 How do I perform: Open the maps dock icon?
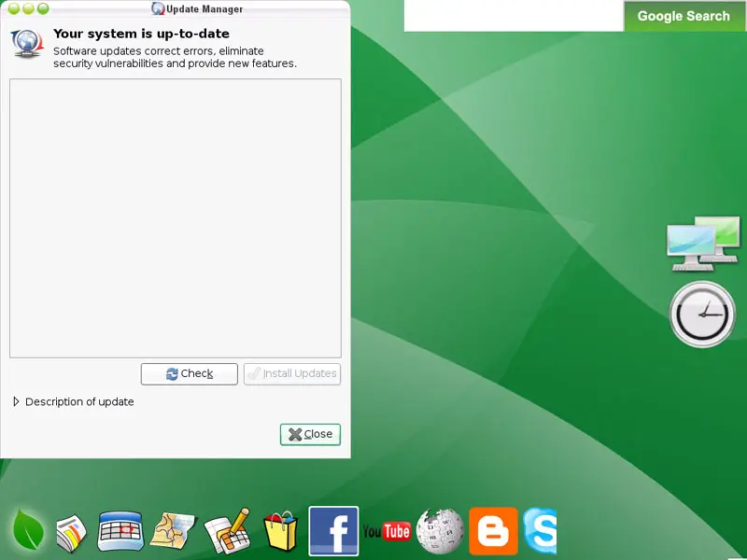173,530
